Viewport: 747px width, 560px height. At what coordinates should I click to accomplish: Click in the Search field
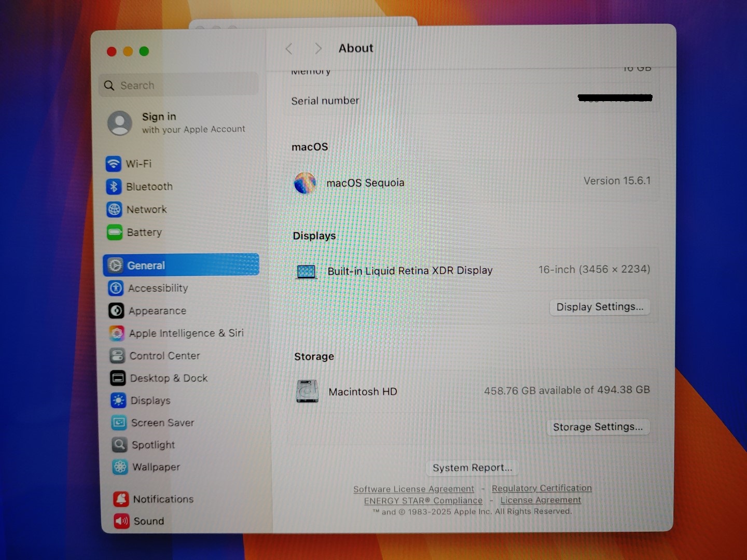click(179, 85)
